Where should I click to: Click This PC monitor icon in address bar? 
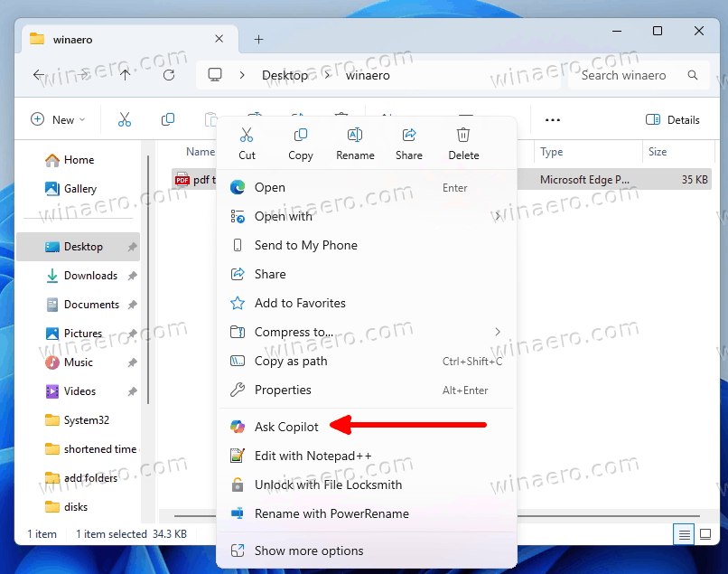click(x=215, y=75)
